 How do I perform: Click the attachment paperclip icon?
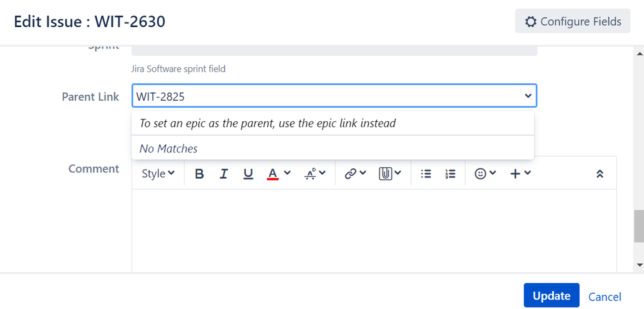coord(385,174)
